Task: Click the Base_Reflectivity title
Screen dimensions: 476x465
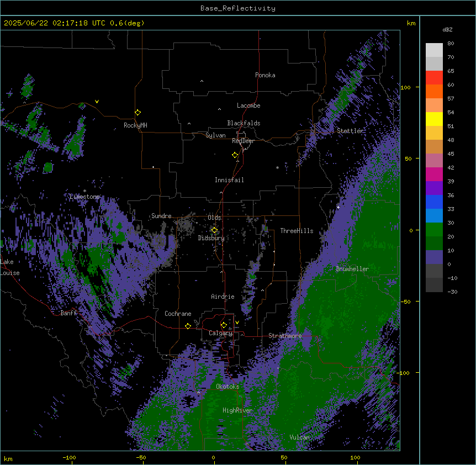Action: pyautogui.click(x=238, y=8)
